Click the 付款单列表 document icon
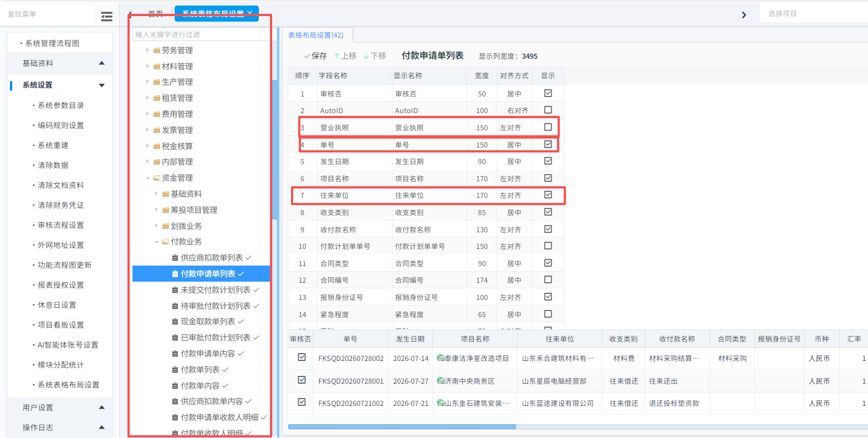This screenshot has width=868, height=438. pyautogui.click(x=175, y=370)
